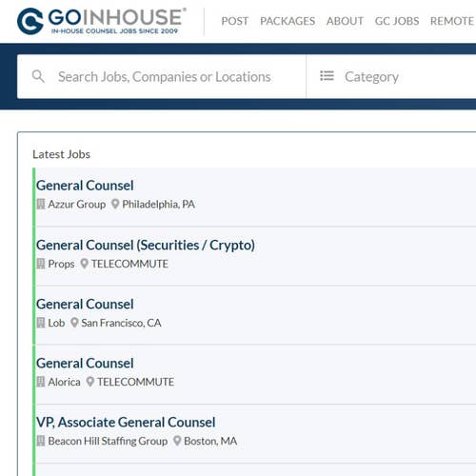Open the Category dropdown
Image resolution: width=476 pixels, height=476 pixels.
[x=391, y=76]
